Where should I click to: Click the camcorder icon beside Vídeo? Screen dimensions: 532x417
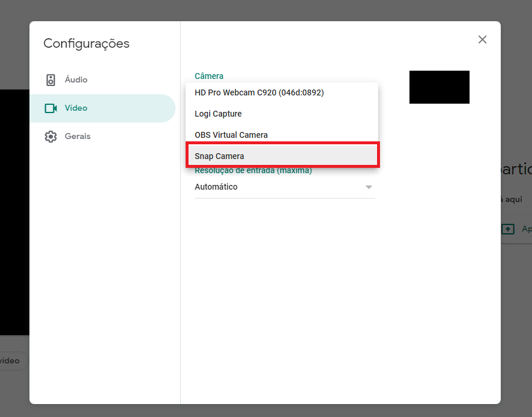coord(51,108)
